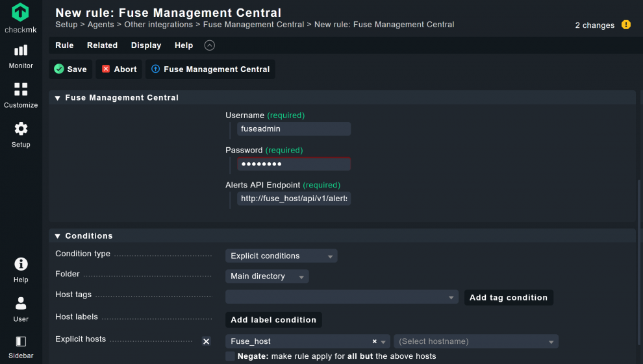643x364 pixels.
Task: Click Add tag condition button
Action: click(509, 298)
